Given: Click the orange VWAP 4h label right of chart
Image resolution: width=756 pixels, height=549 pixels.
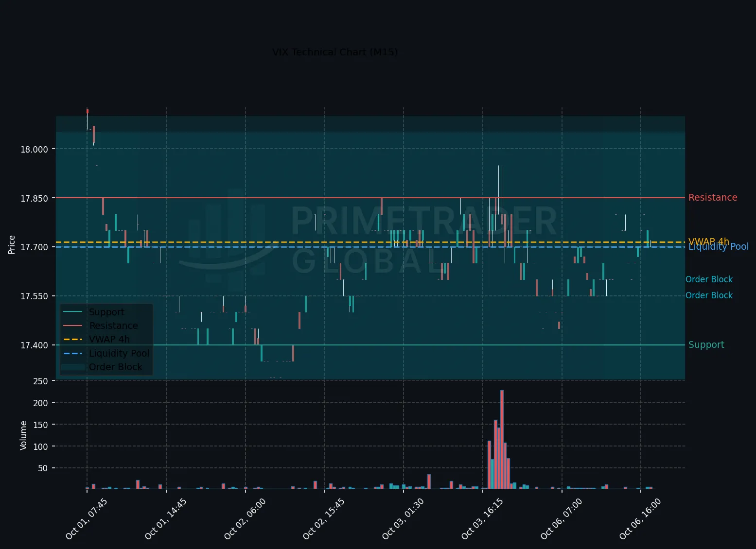Looking at the screenshot, I should pos(709,241).
